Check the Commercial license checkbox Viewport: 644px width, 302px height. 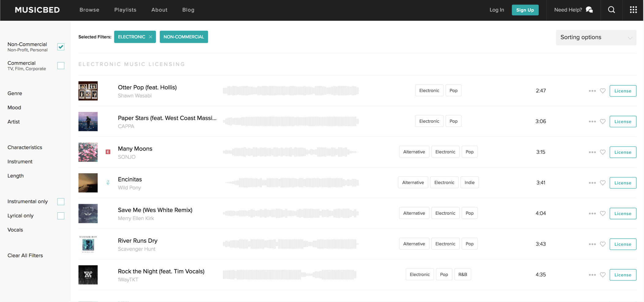click(61, 65)
